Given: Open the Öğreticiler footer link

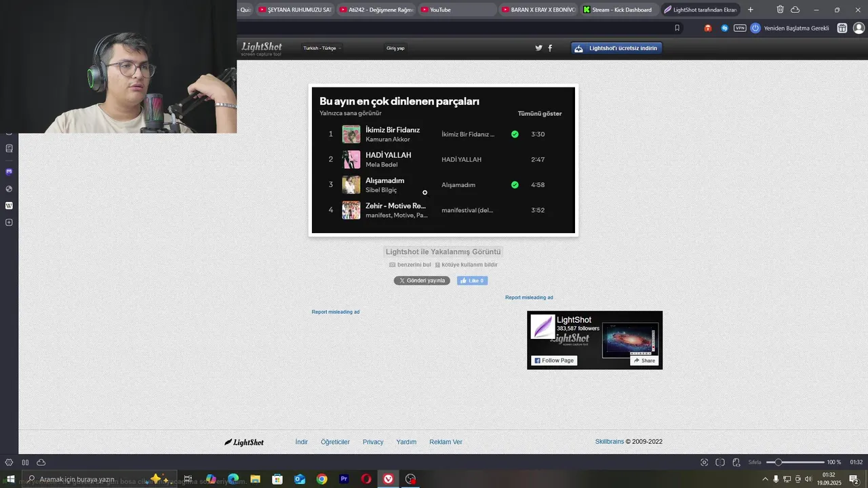Looking at the screenshot, I should (x=335, y=442).
